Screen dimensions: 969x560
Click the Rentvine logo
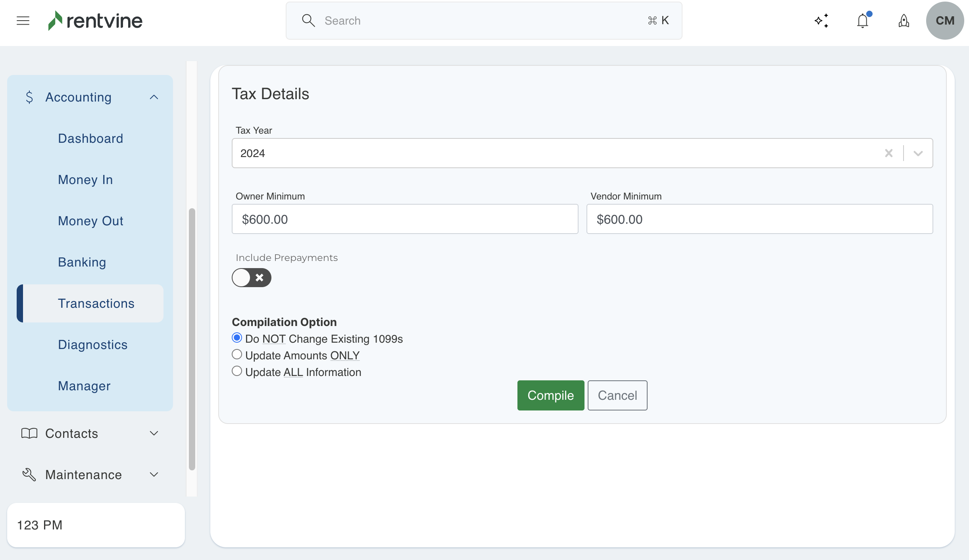(95, 21)
